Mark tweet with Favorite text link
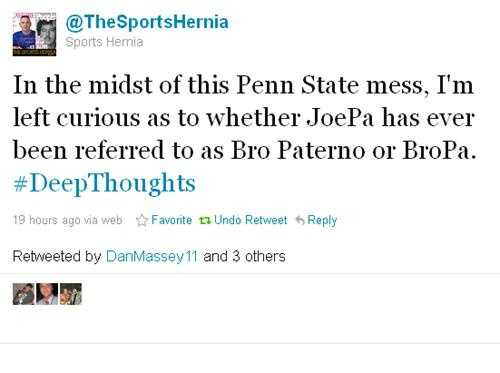The width and height of the screenshot is (500, 373). click(171, 220)
